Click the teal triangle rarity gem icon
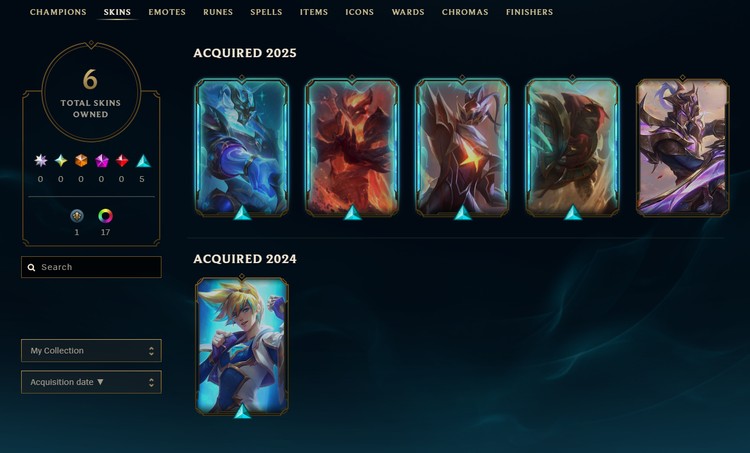This screenshot has height=453, width=750. tap(143, 161)
